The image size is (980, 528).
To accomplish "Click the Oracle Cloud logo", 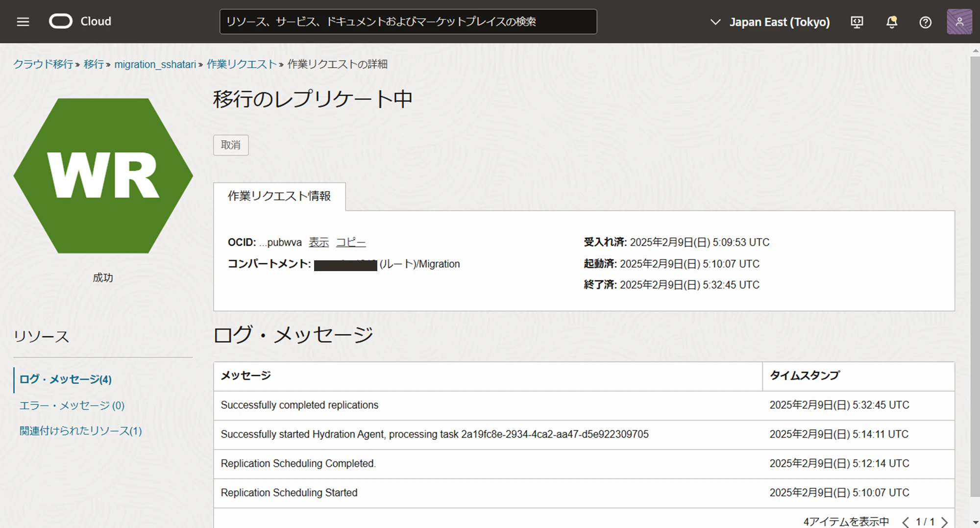I will click(x=80, y=22).
